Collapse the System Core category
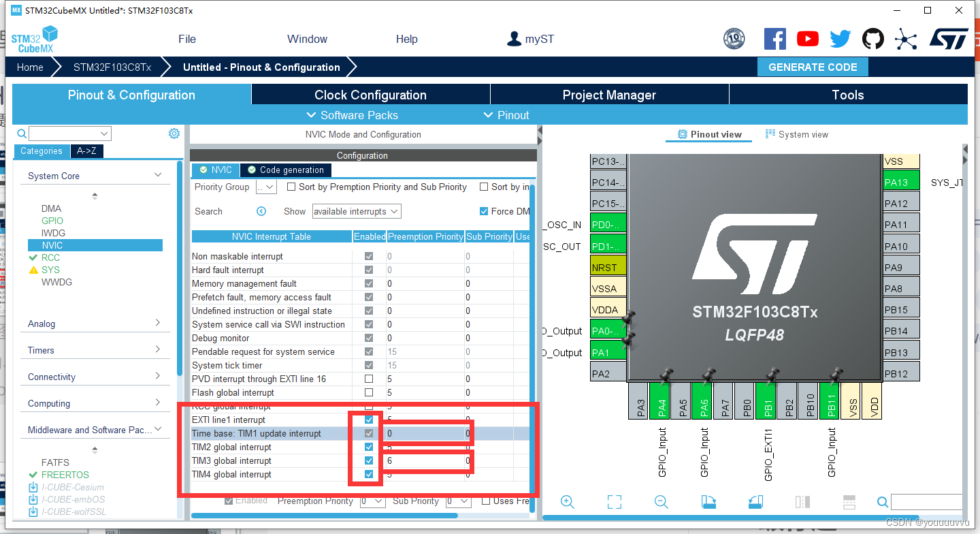The height and width of the screenshot is (534, 980). [158, 175]
